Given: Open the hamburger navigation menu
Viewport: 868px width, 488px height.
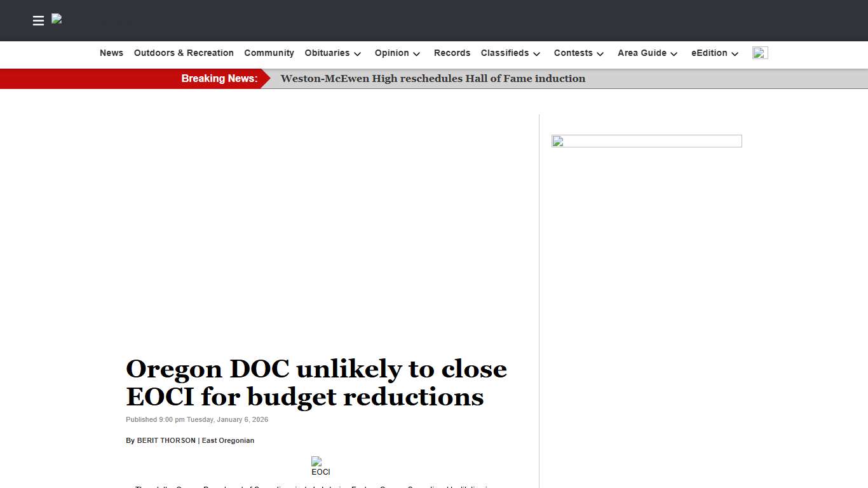Looking at the screenshot, I should (38, 20).
